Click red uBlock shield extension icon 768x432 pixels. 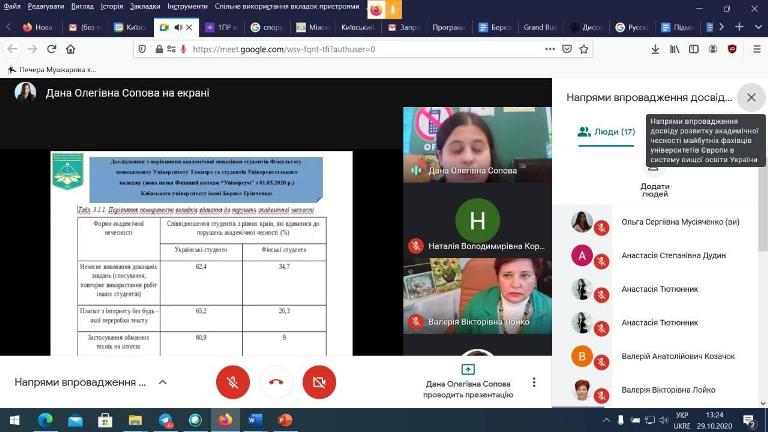732,49
